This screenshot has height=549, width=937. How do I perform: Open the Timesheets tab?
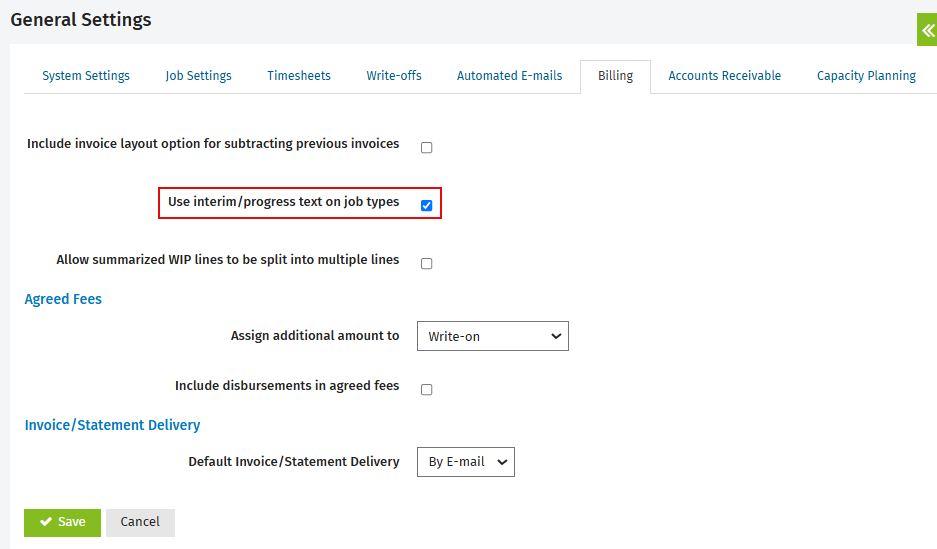pyautogui.click(x=299, y=76)
